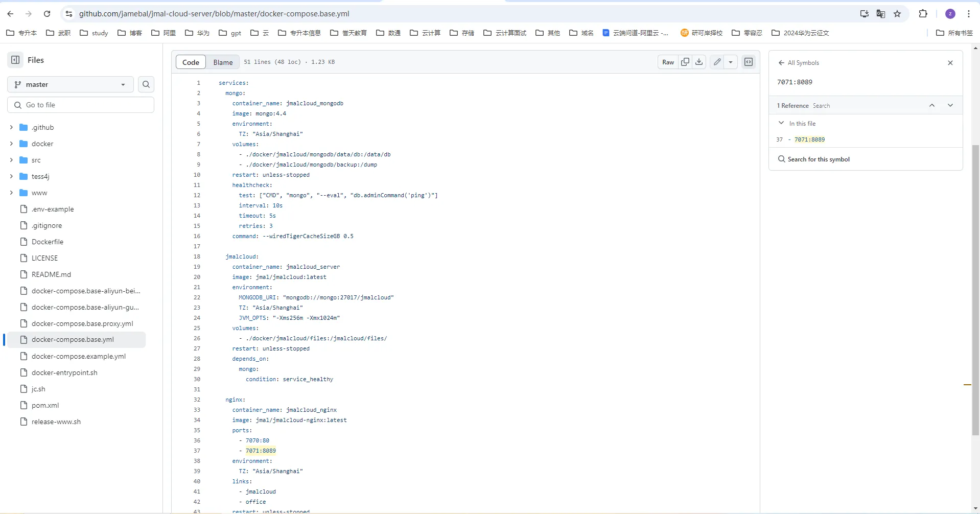Open the 云端问道-阿里云 bookmark

(x=636, y=33)
